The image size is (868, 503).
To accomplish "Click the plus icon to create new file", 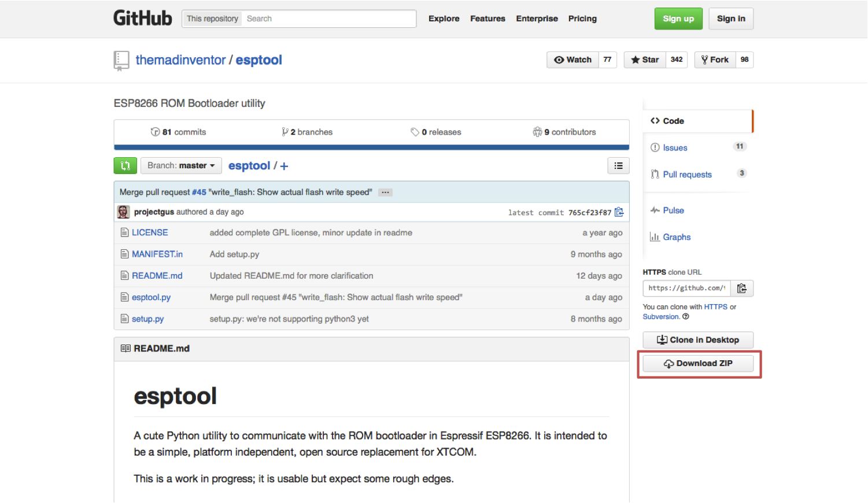I will 284,167.
